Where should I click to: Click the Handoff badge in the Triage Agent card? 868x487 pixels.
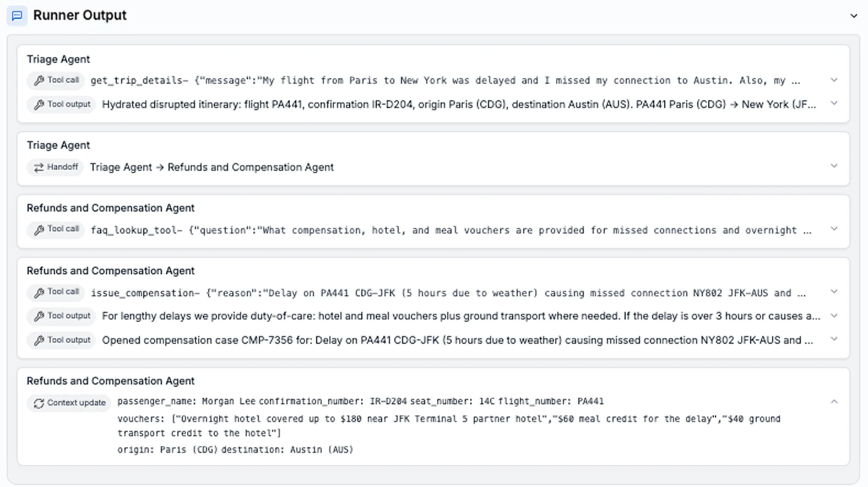tap(55, 167)
